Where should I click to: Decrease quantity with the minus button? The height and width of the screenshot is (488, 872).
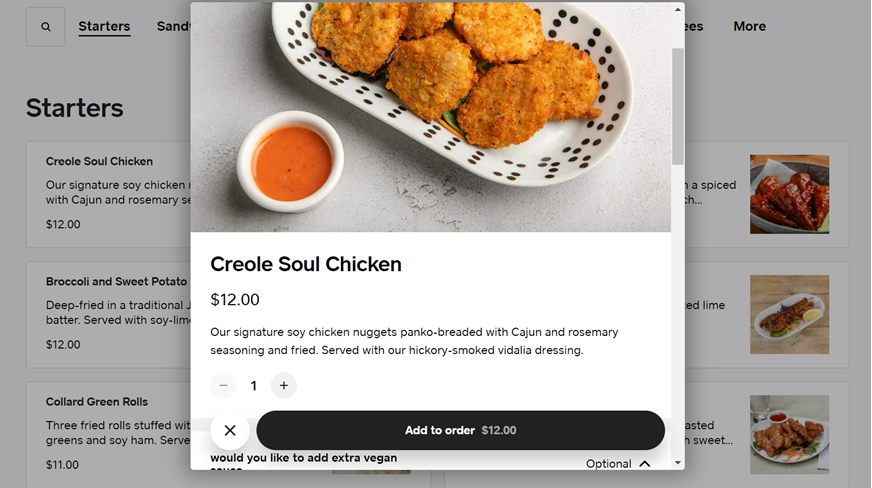(223, 386)
